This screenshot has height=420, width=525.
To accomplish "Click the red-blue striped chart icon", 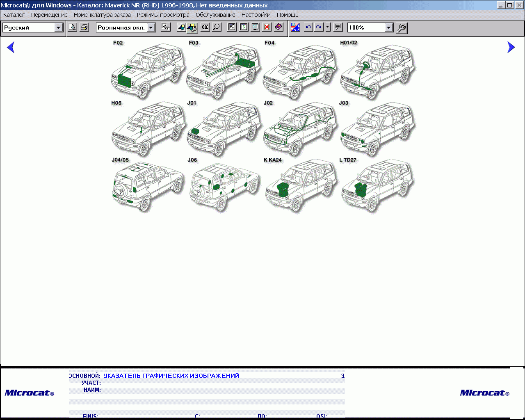I will (x=295, y=27).
